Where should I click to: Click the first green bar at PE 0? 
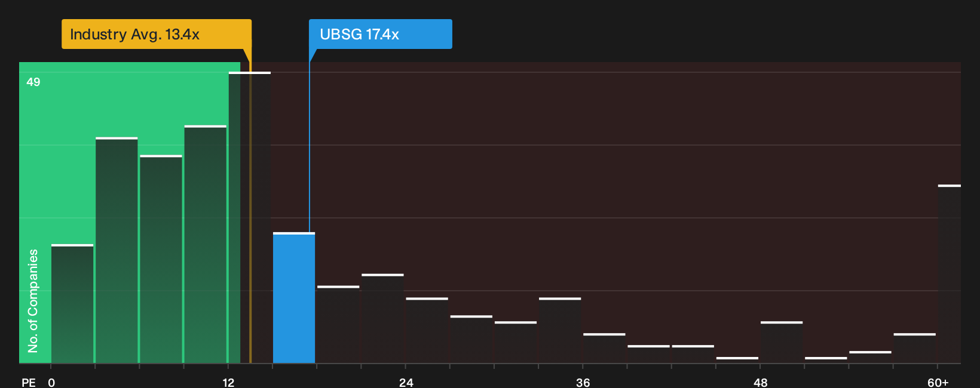point(72,304)
